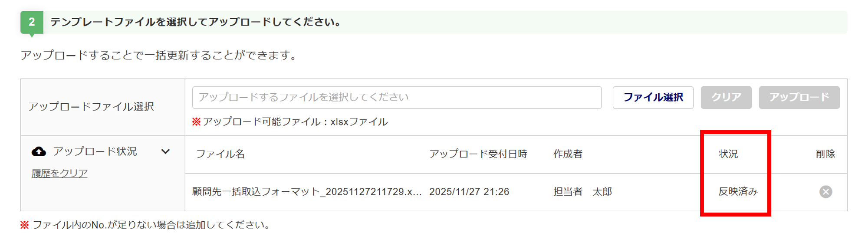Click the cloud upload icon
The height and width of the screenshot is (246, 868).
point(39,151)
